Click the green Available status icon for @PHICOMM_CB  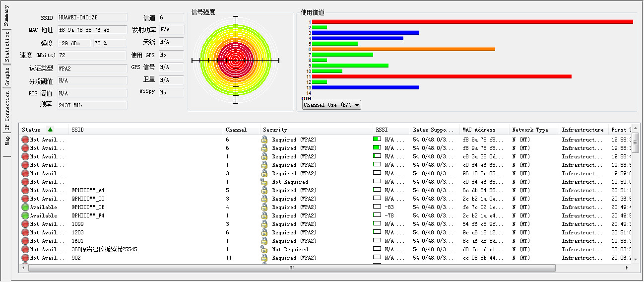point(25,207)
